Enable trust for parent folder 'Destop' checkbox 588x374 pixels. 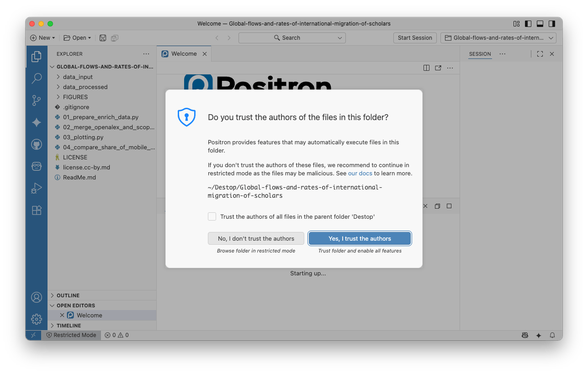[212, 216]
